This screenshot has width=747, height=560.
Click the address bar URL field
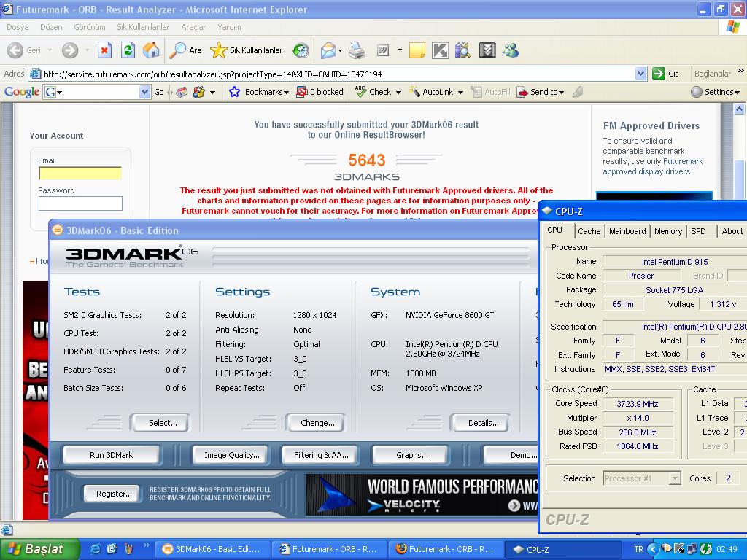[338, 74]
